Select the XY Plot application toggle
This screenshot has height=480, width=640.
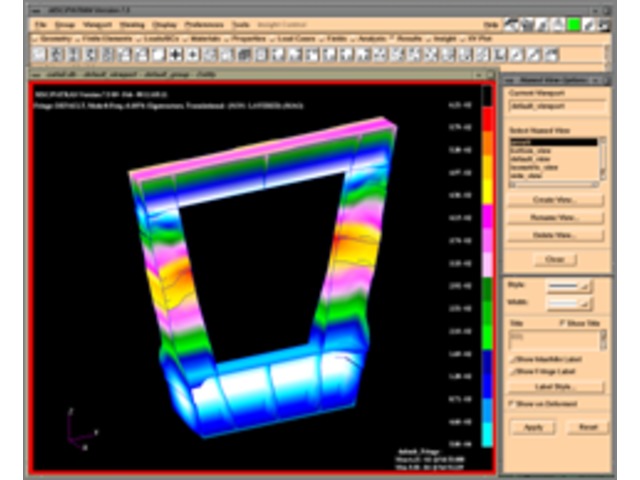[477, 39]
